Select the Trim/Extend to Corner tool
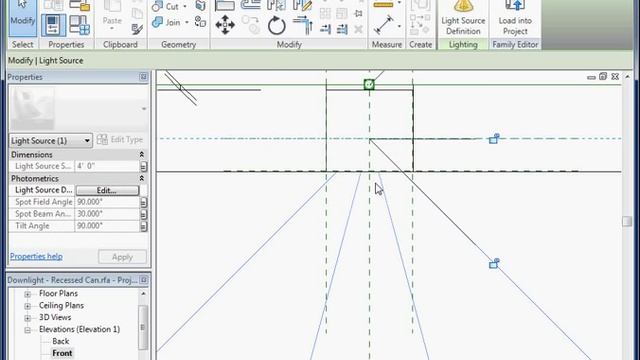 point(302,25)
